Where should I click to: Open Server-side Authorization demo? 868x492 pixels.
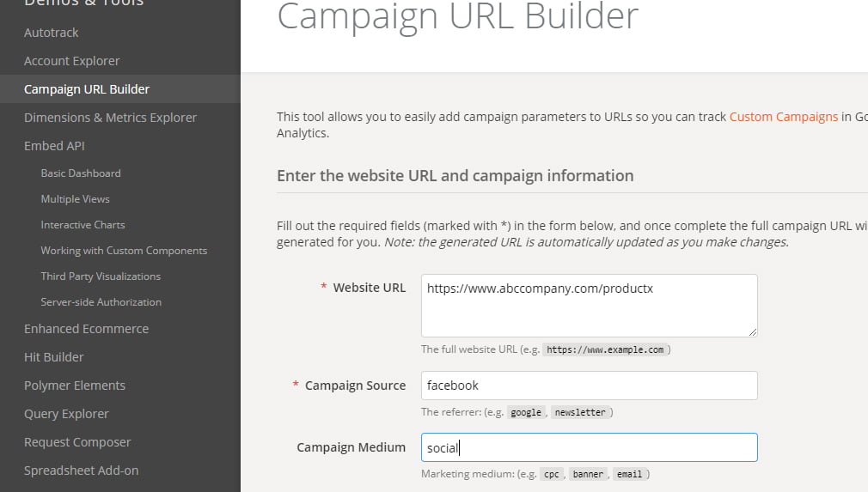click(x=101, y=302)
